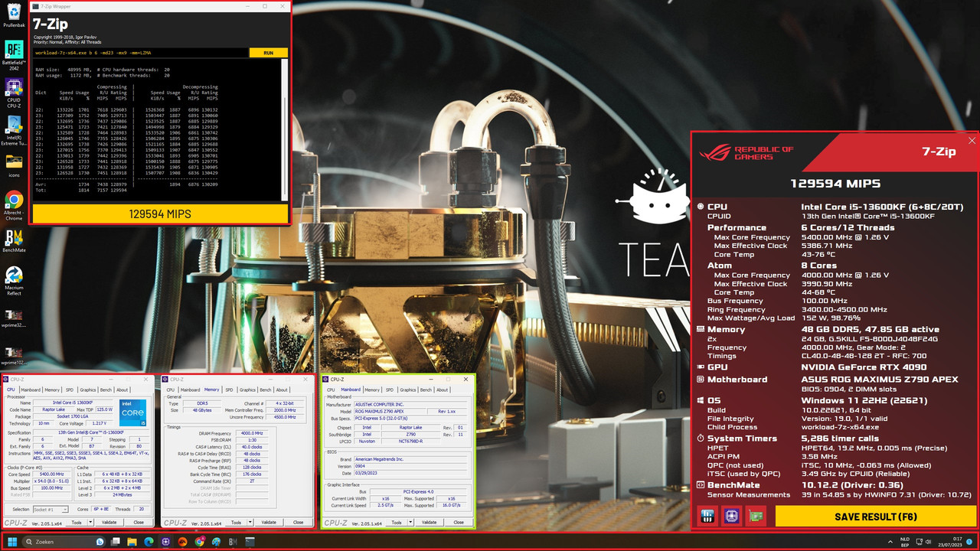This screenshot has height=551, width=980.
Task: Click 129594 MIPS score in BenchMate panel
Action: [835, 184]
